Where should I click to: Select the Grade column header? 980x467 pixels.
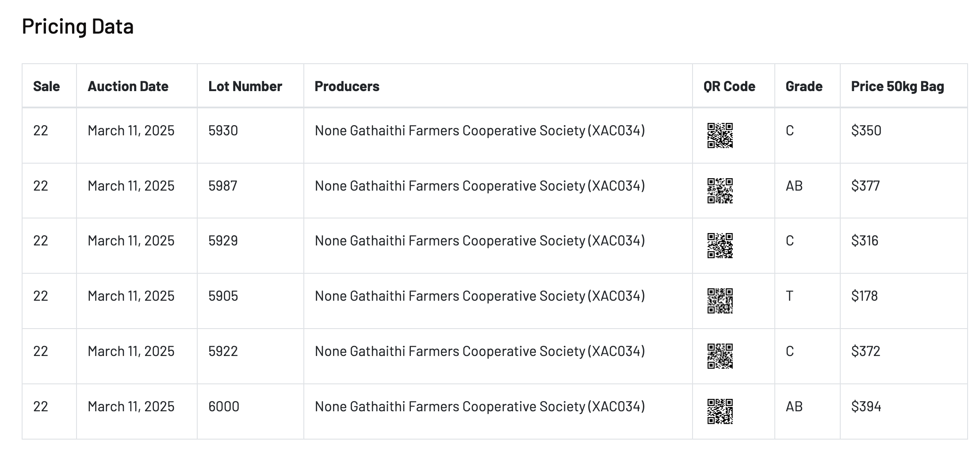pos(804,86)
